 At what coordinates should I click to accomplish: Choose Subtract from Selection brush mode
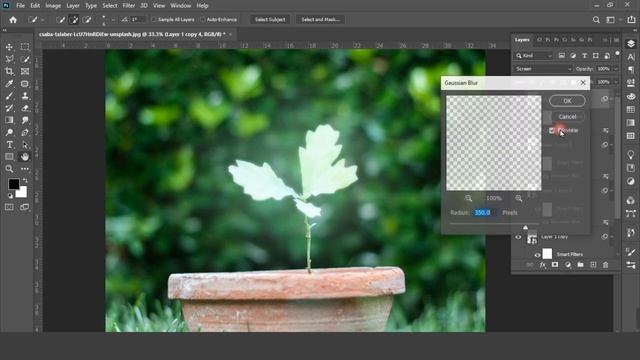[x=87, y=20]
